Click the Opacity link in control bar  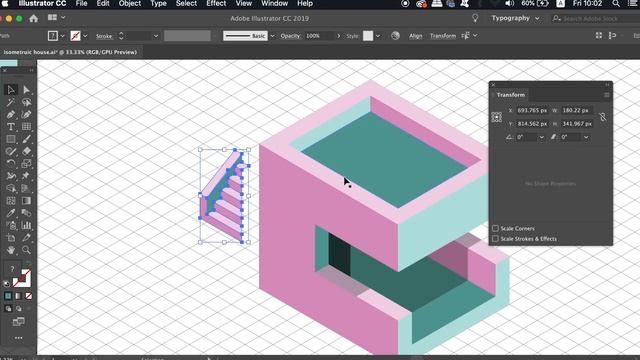(x=290, y=36)
